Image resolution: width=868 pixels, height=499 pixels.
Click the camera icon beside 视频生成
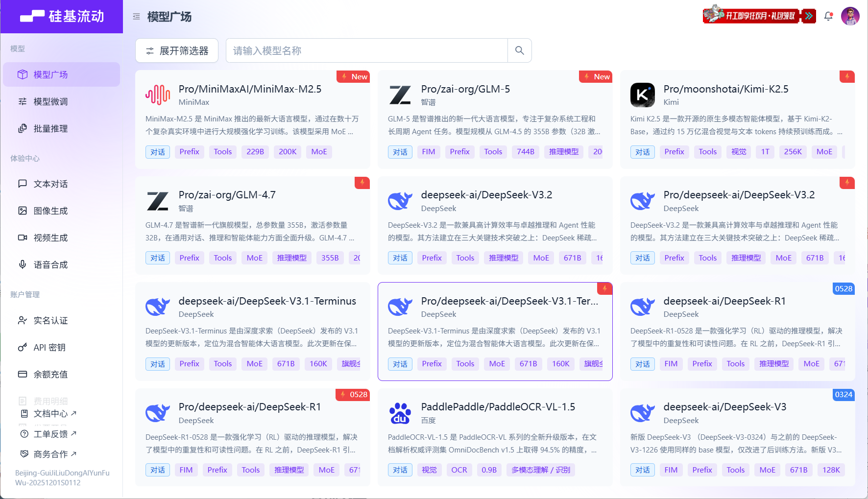pos(23,238)
